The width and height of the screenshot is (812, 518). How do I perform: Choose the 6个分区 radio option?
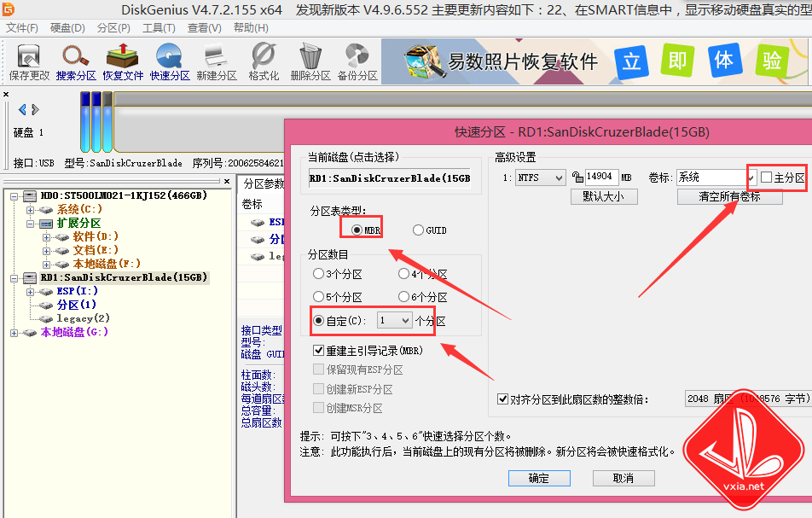(404, 297)
